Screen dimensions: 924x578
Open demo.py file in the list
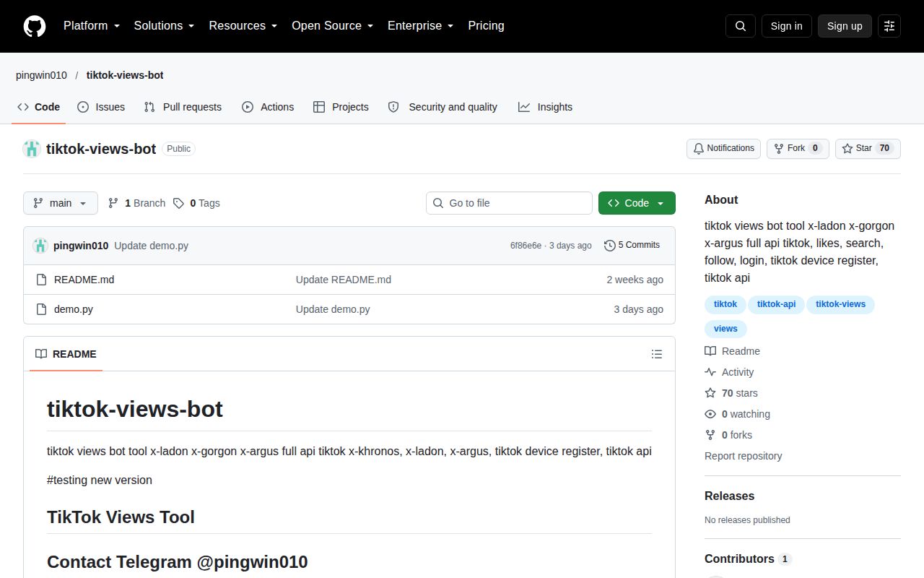point(74,309)
